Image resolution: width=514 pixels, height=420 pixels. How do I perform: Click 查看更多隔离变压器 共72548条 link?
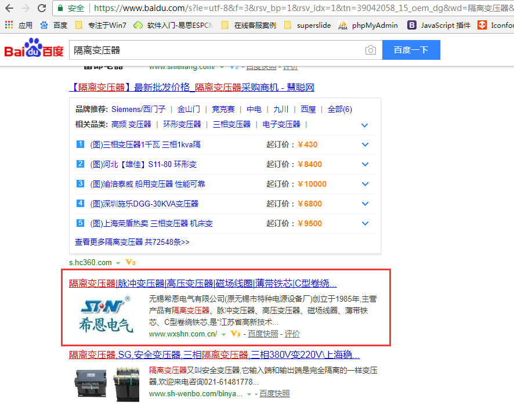tap(132, 242)
